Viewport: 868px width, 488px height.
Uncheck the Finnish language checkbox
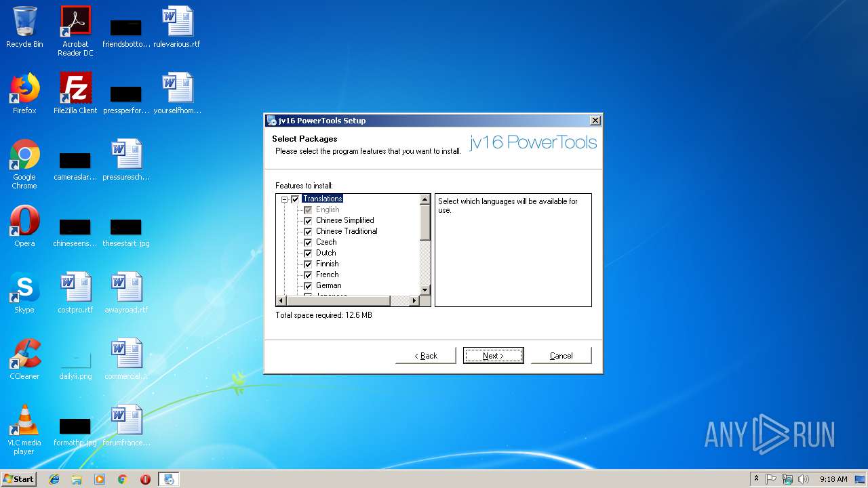(x=308, y=264)
